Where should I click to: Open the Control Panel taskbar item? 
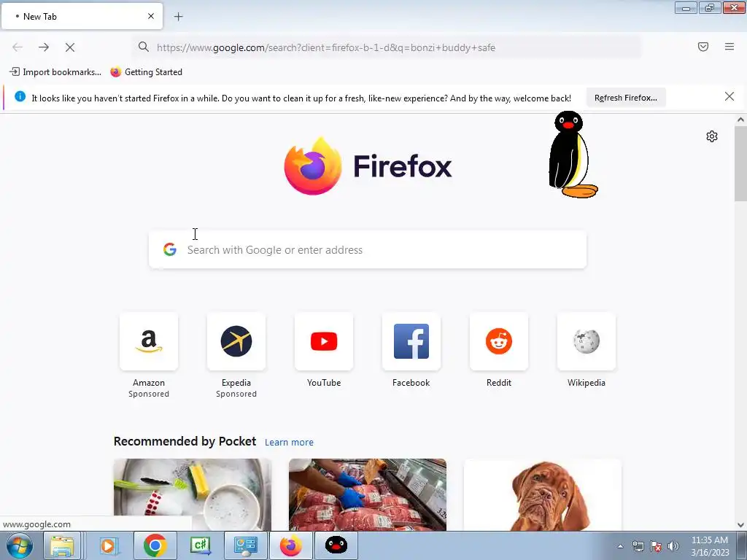[245, 545]
